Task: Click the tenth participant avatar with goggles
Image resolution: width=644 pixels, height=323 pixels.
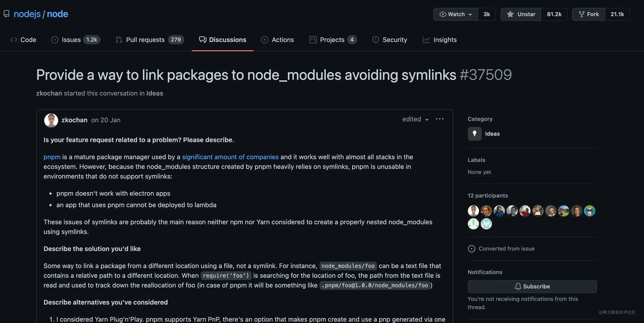Action: (x=590, y=211)
